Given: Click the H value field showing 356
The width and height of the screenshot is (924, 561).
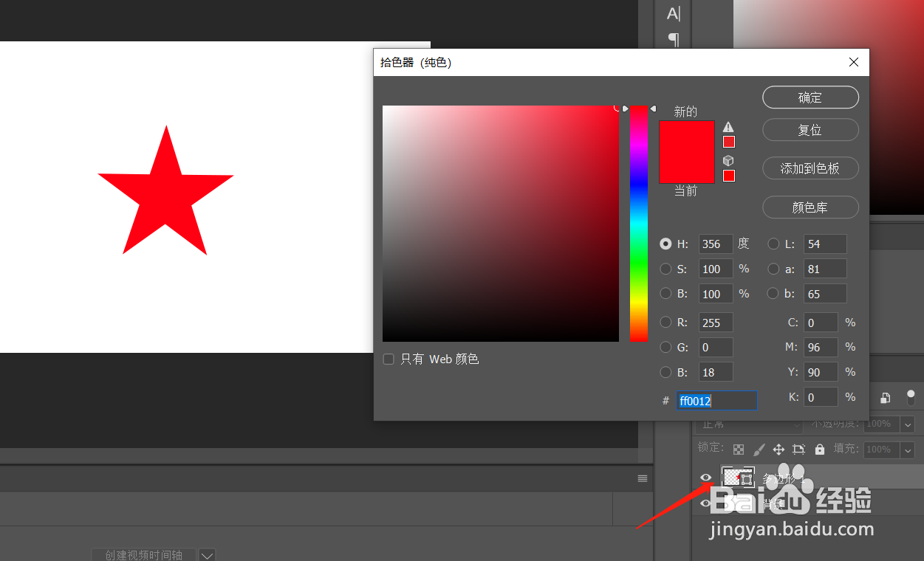Looking at the screenshot, I should pyautogui.click(x=716, y=244).
